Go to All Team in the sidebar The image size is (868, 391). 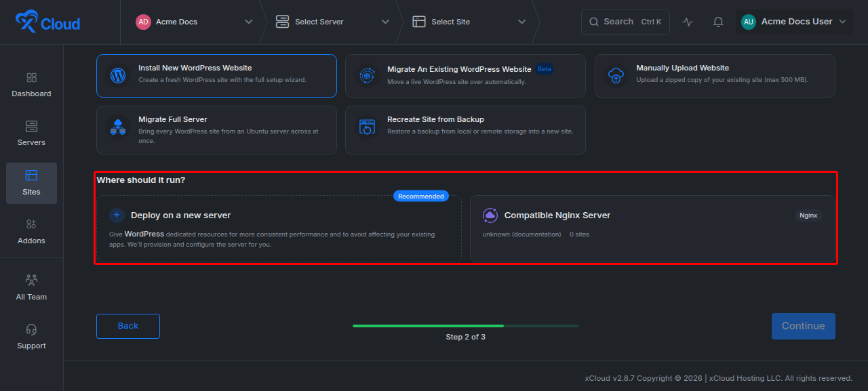pyautogui.click(x=31, y=288)
